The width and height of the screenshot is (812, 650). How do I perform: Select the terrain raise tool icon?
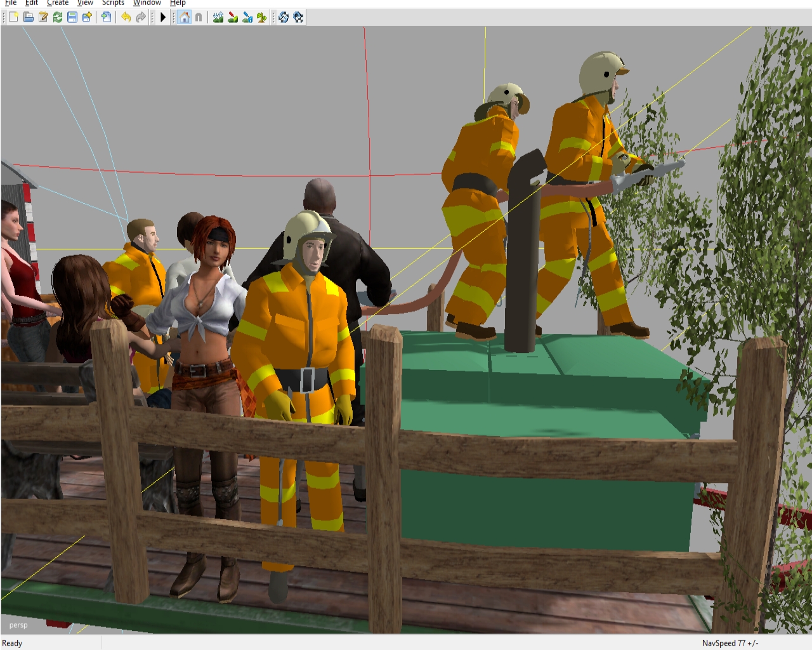pos(218,17)
